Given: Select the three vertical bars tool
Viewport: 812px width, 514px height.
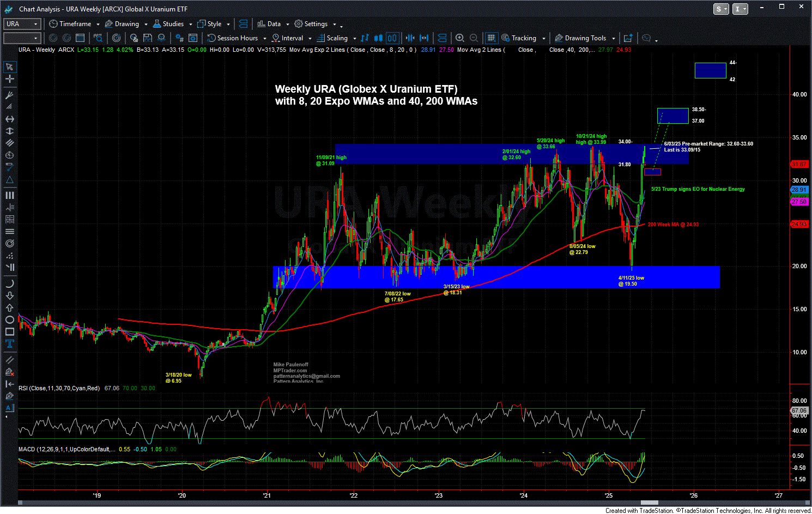Looking at the screenshot, I should [x=9, y=195].
